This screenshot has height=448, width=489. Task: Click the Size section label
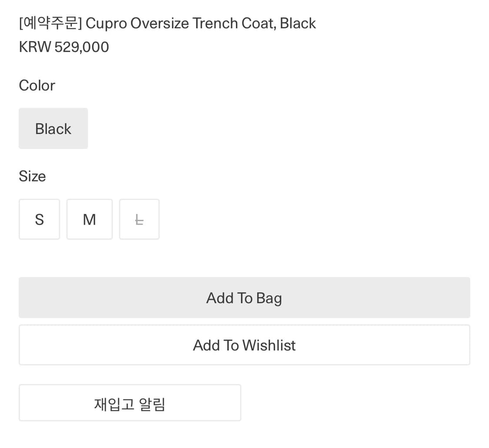[32, 176]
